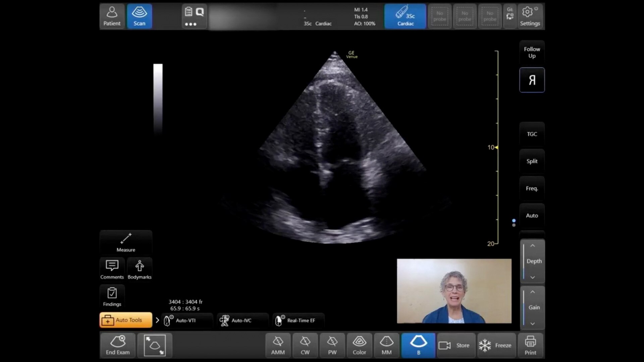This screenshot has width=644, height=362.
Task: Open the Bodymarks tool
Action: coord(140,269)
